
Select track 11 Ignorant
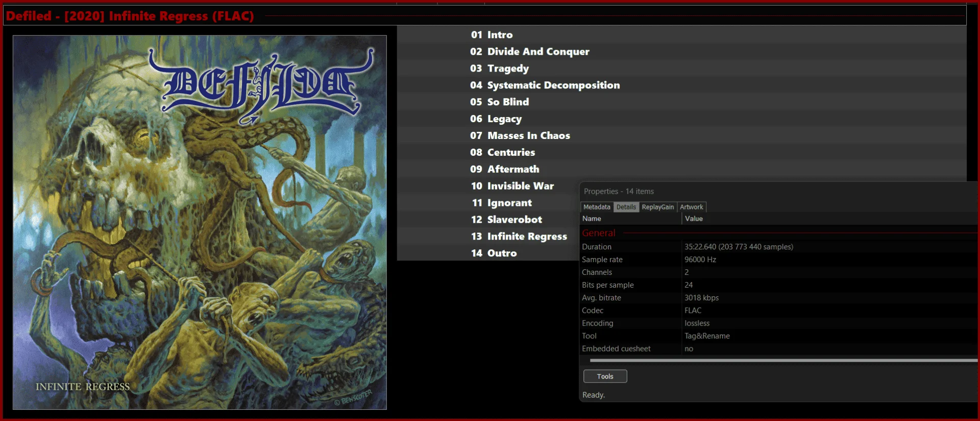click(x=488, y=203)
